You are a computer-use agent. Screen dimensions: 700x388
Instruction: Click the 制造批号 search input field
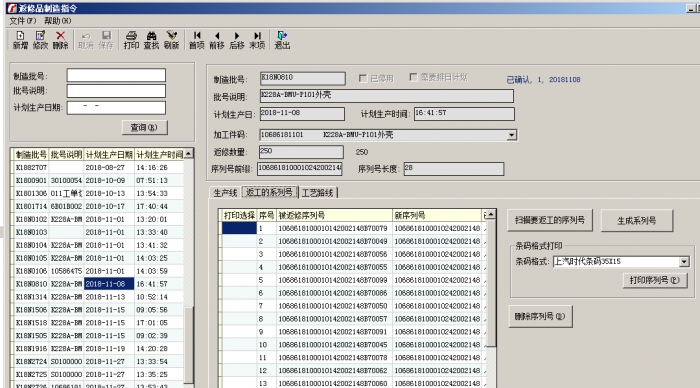(x=116, y=75)
